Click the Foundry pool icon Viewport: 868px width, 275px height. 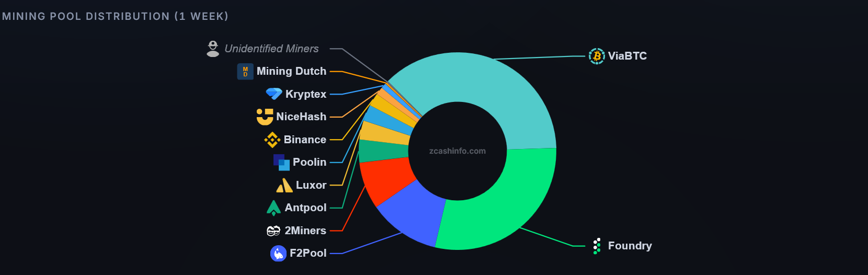[x=597, y=246]
